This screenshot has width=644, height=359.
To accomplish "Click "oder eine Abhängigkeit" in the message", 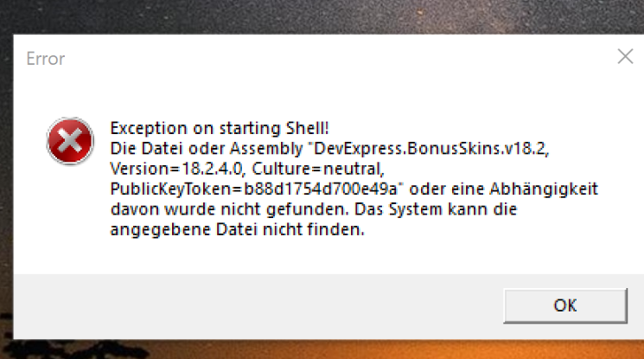I will (501, 188).
